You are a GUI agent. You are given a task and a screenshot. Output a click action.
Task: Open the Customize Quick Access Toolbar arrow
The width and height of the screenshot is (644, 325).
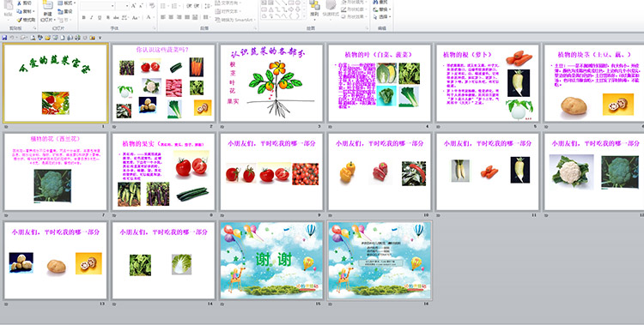point(100,38)
